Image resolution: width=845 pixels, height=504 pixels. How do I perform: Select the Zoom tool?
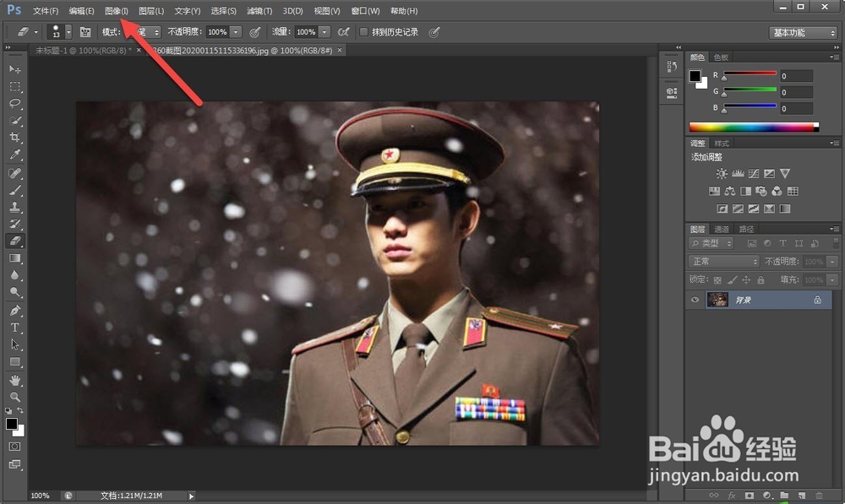[14, 398]
